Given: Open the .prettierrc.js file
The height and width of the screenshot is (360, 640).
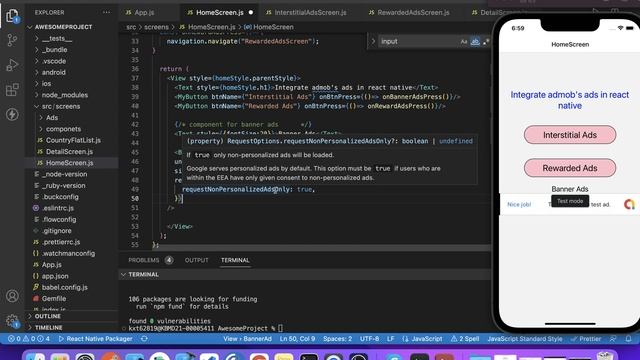Looking at the screenshot, I should [61, 242].
